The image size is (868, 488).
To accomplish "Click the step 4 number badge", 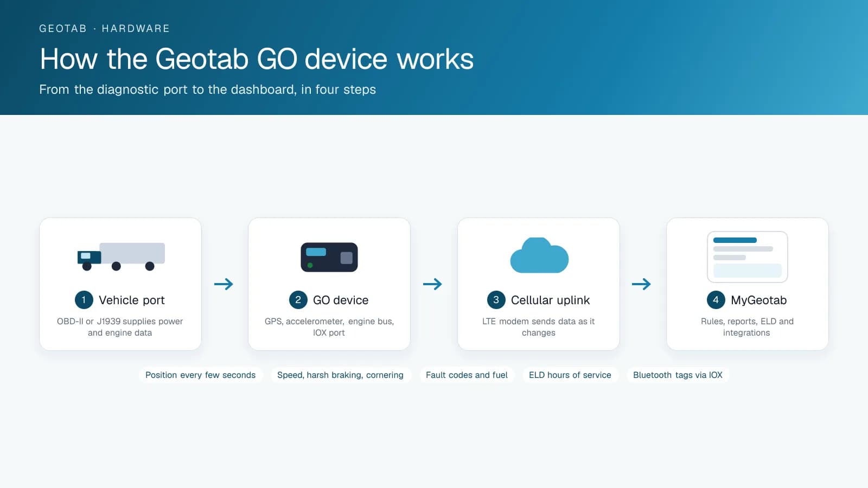I will [716, 300].
